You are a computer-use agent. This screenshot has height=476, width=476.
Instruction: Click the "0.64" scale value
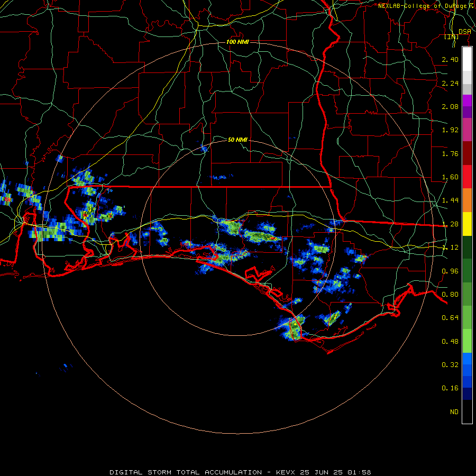(x=450, y=318)
